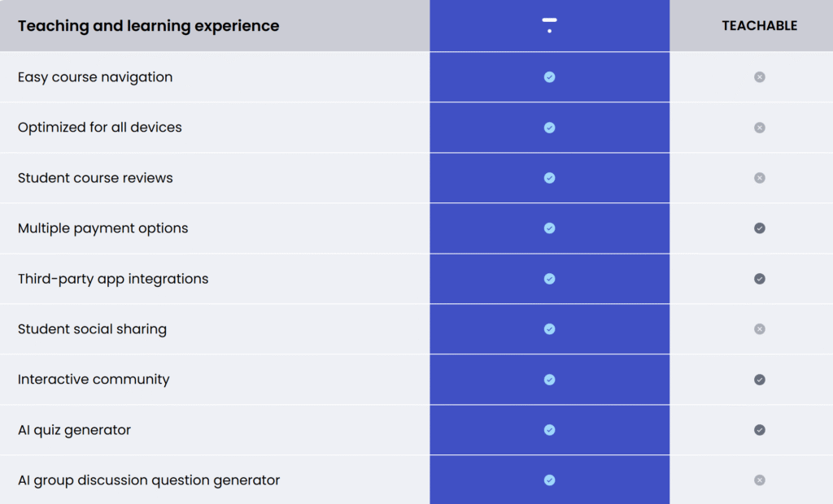Click the blue checkmark for Third-party app integrations
Viewport: 833px width, 504px height.
549,279
